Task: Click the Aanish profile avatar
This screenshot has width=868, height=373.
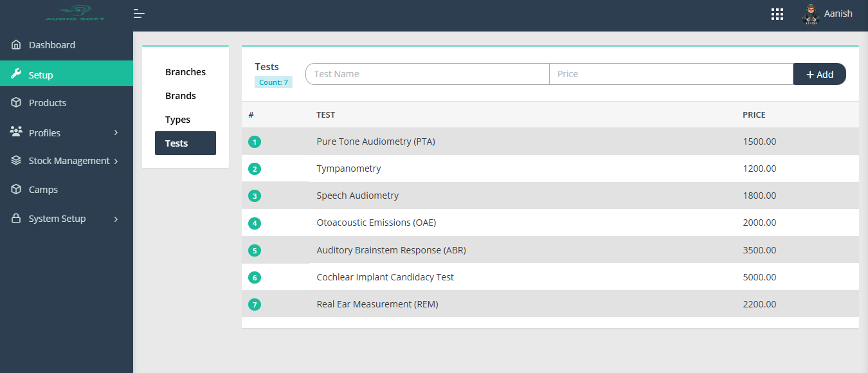Action: click(810, 14)
